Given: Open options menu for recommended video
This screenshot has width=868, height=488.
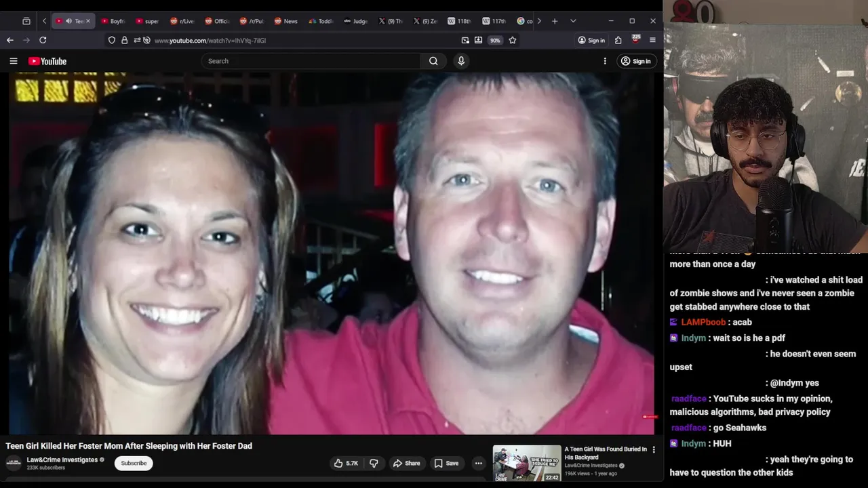Looking at the screenshot, I should [x=654, y=449].
